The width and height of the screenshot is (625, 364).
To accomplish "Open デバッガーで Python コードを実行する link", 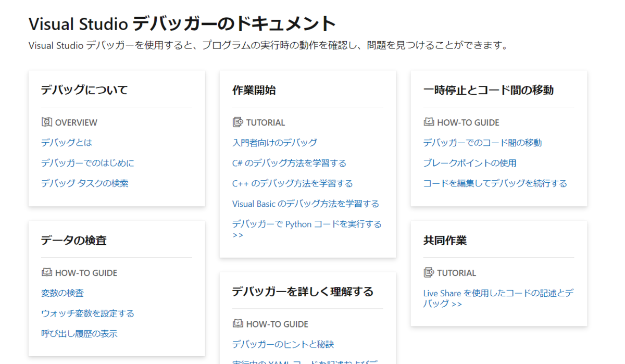I will [307, 229].
